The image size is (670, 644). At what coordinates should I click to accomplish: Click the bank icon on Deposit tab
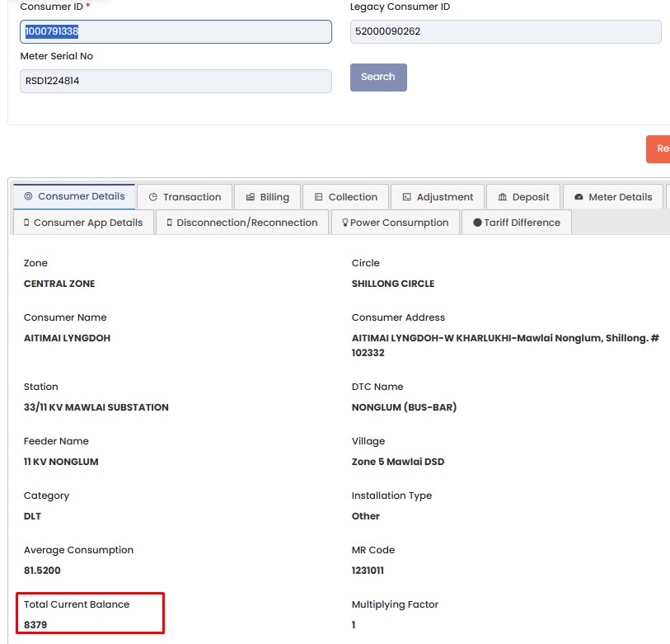coord(503,197)
